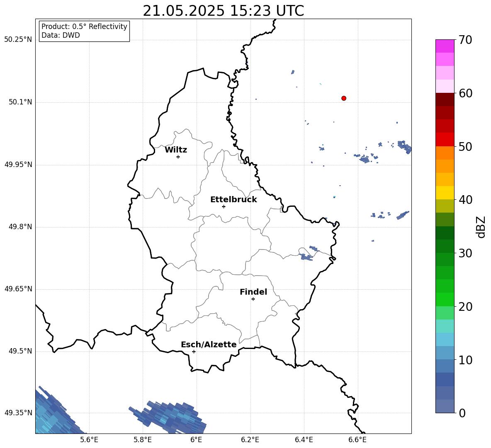Viewport: 491px width, 448px height.
Task: Click the 60 colorbar tick label
Action: coord(465,93)
